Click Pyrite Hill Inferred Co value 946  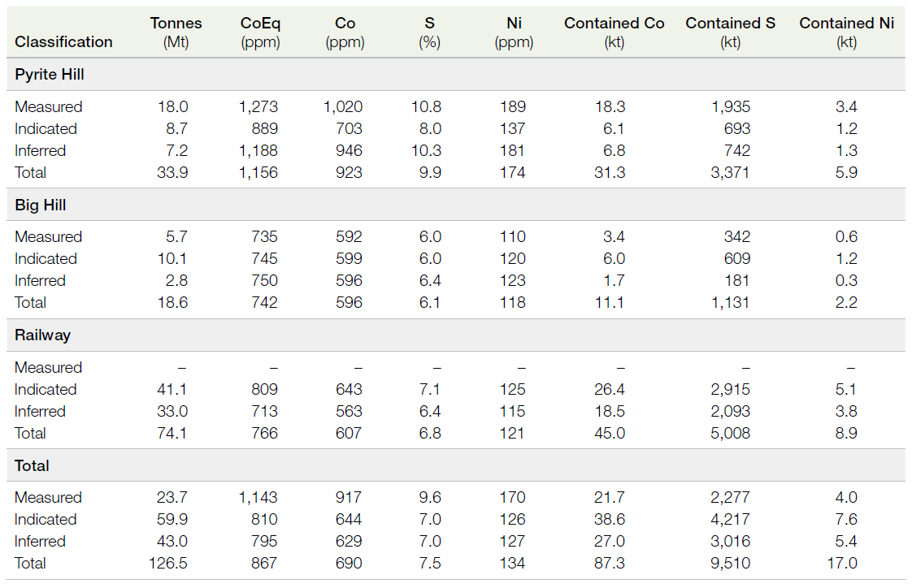point(349,151)
